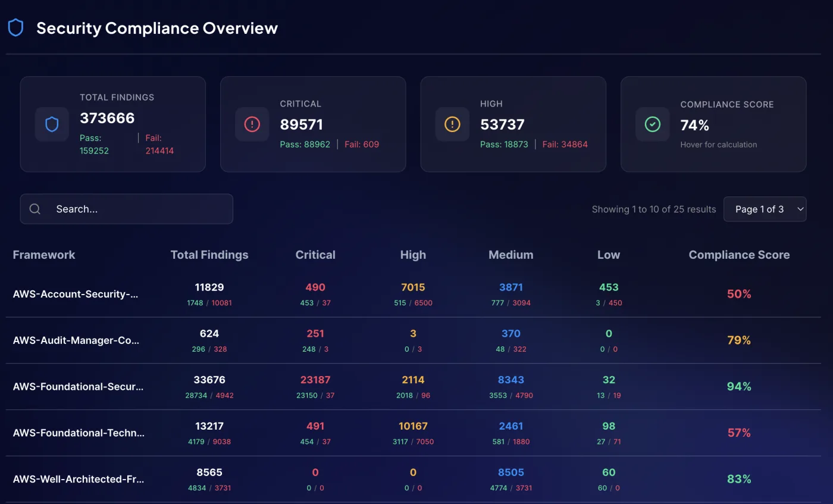Viewport: 833px width, 504px height.
Task: Click total findings 624 cell
Action: (209, 334)
